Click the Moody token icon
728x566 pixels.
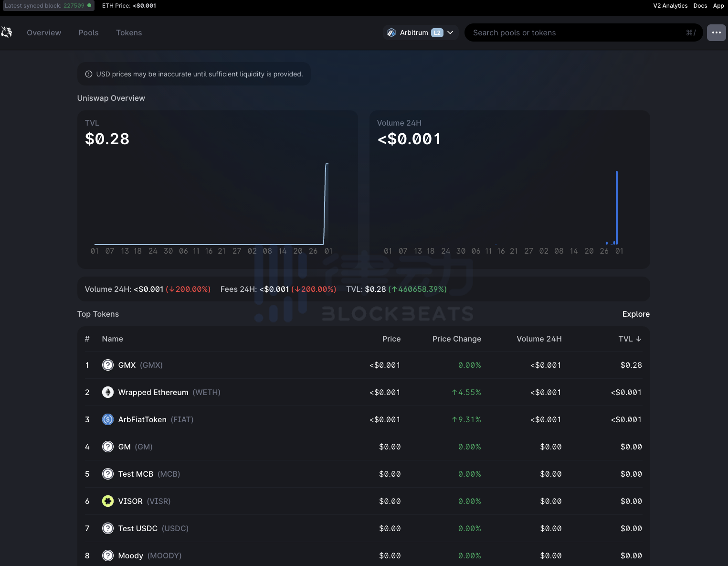pos(108,555)
